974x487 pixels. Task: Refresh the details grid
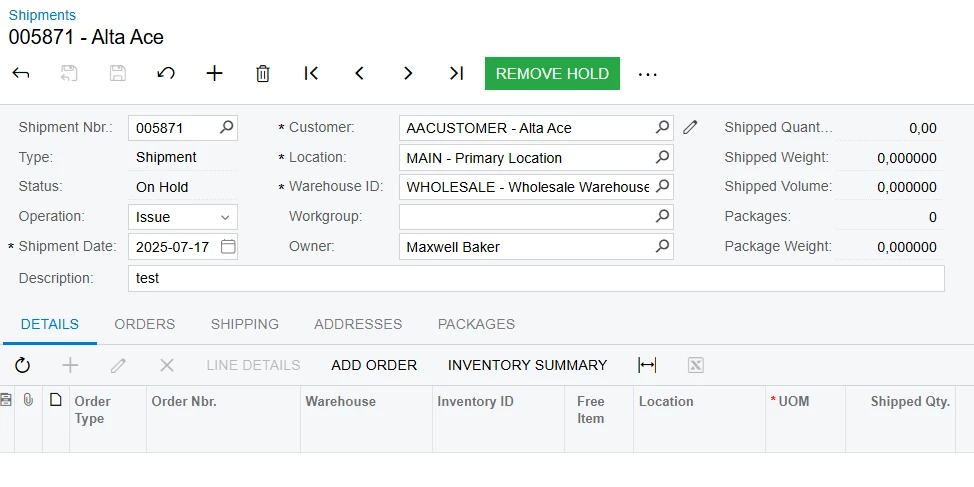tap(22, 365)
